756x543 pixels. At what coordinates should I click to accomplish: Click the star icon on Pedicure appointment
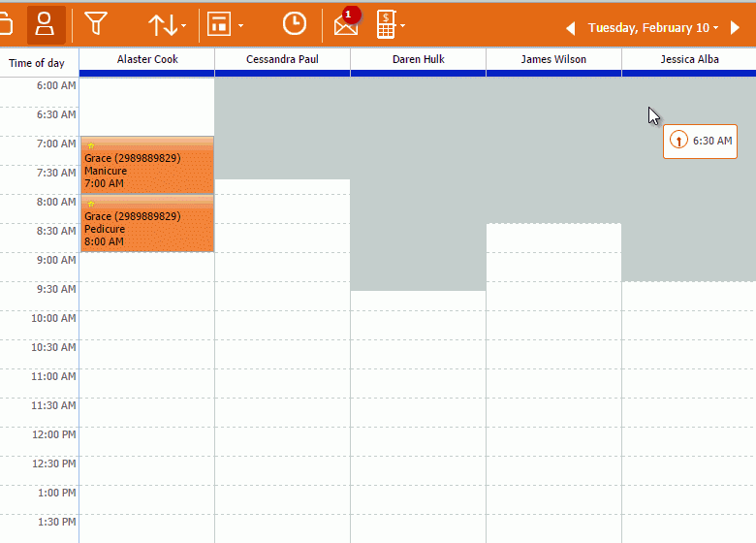(x=91, y=204)
